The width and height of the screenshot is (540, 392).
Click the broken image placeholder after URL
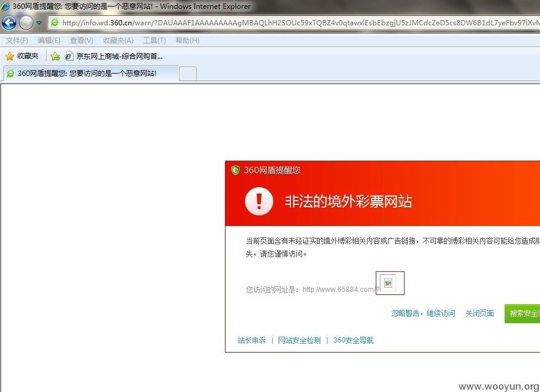coord(388,283)
